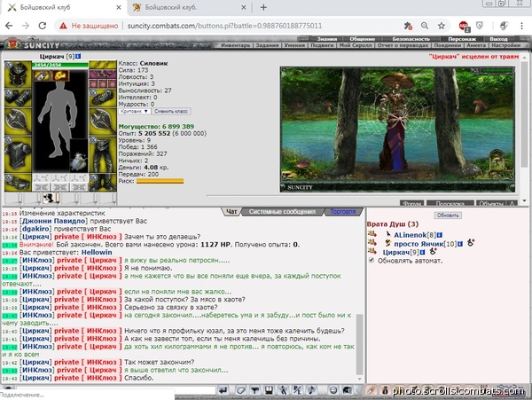Open Настройки submenu item
The height and width of the screenshot is (400, 532).
(x=505, y=45)
